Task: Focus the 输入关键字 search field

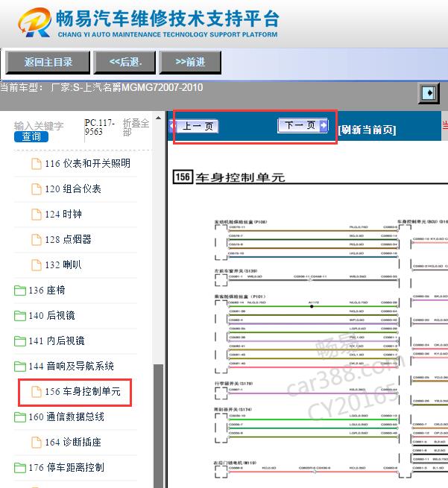Action: point(39,126)
